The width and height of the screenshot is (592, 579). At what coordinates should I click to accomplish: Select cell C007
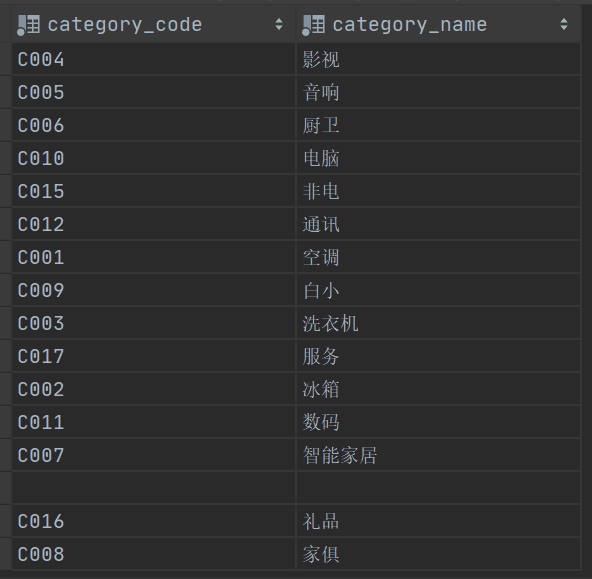pyautogui.click(x=153, y=455)
